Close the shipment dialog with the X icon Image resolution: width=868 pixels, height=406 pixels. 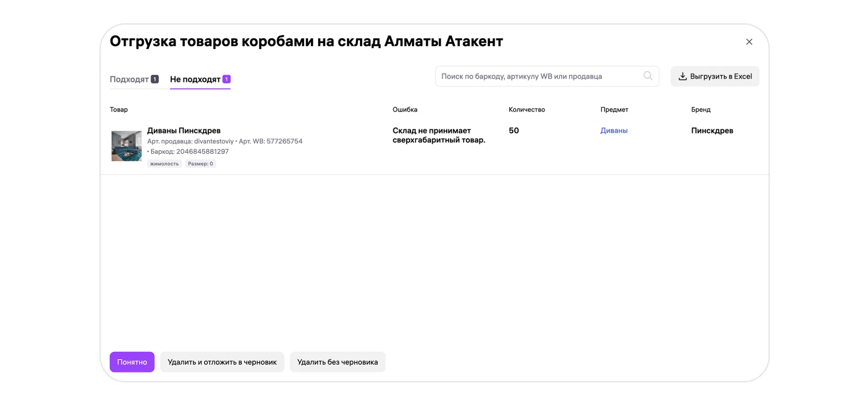pos(749,42)
